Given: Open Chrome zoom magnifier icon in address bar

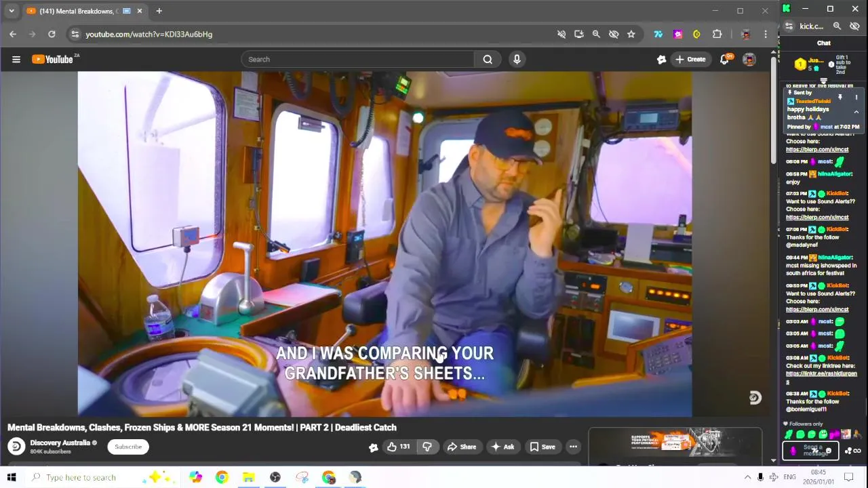Looking at the screenshot, I should pos(596,34).
